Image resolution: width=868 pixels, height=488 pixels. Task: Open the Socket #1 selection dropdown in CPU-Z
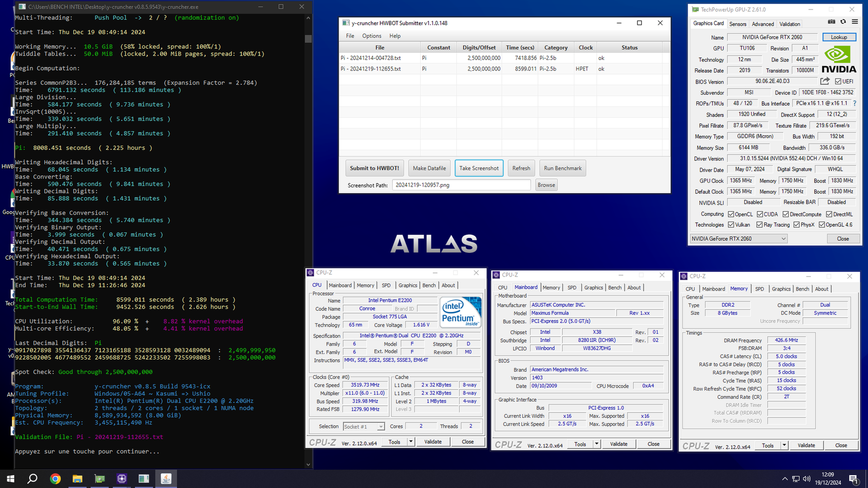[363, 427]
